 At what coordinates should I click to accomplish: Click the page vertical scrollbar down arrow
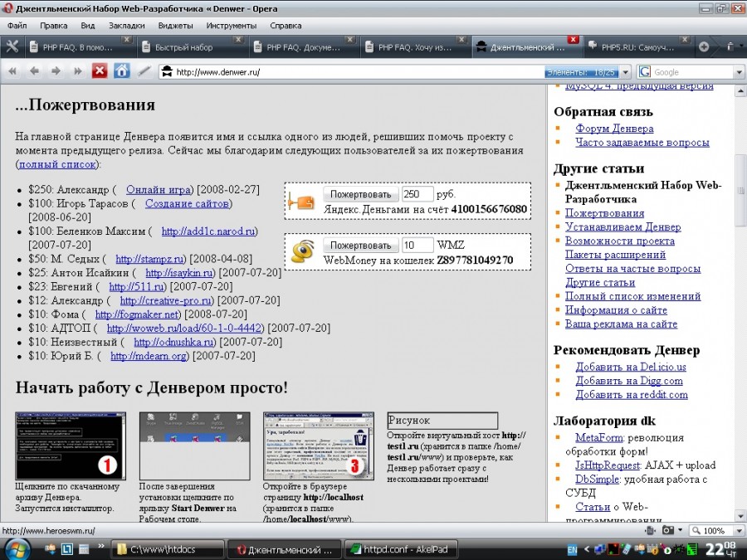(741, 516)
